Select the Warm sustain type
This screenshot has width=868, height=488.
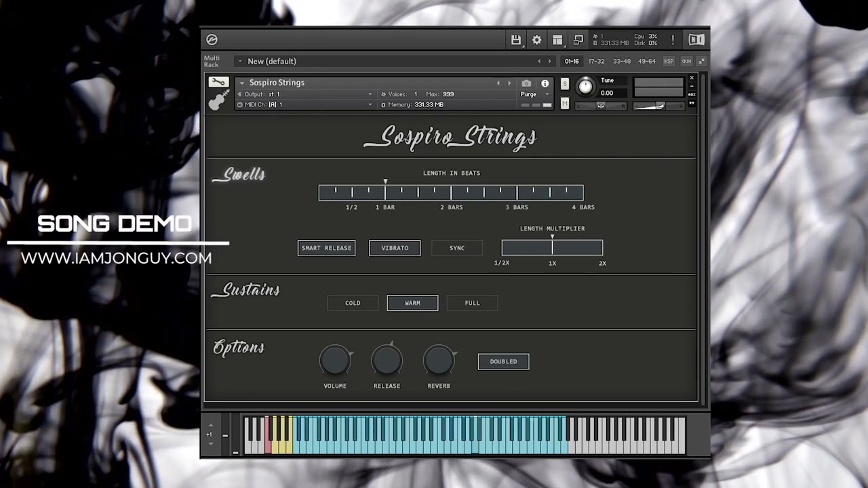point(412,303)
